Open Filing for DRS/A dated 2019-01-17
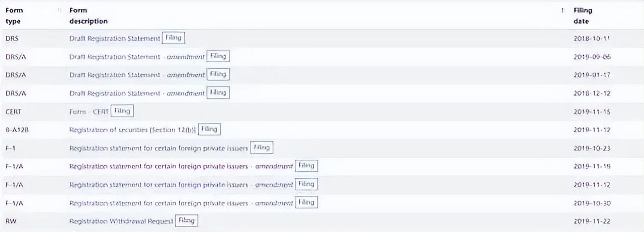 click(x=218, y=74)
